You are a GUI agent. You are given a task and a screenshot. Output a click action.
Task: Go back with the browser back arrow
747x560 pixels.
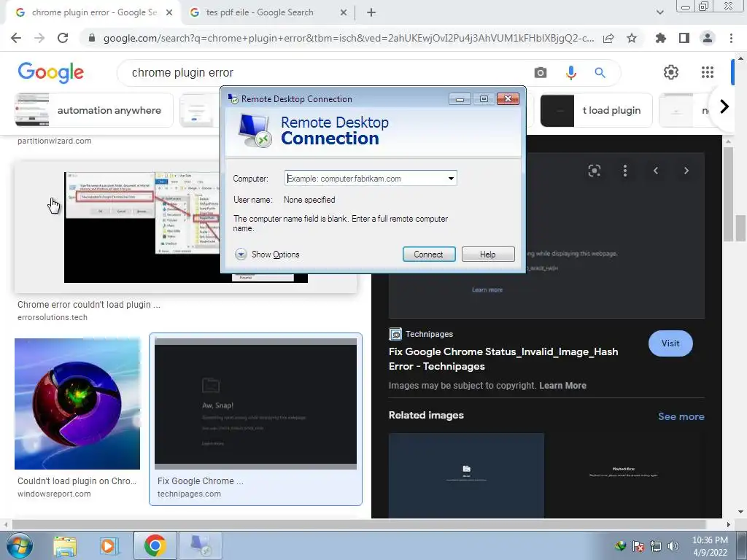[16, 38]
